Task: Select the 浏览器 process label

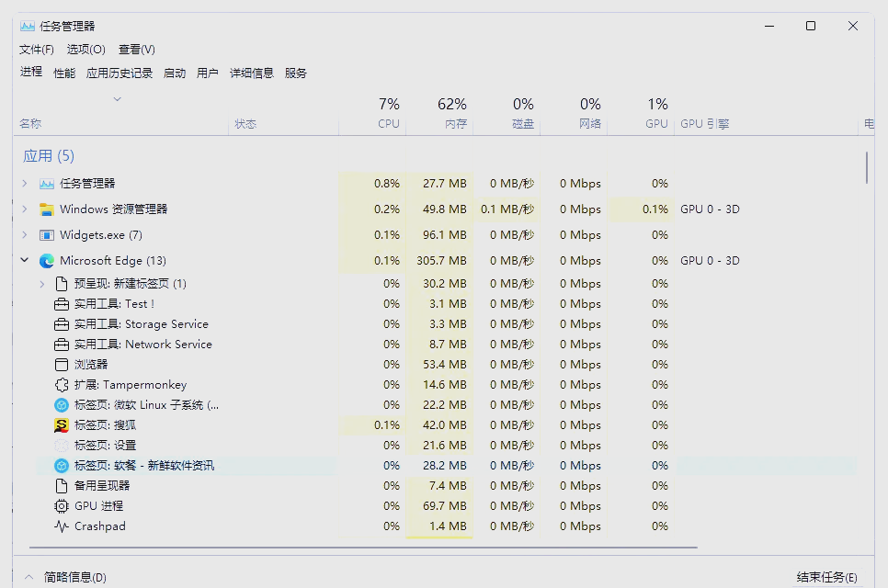Action: (x=91, y=365)
